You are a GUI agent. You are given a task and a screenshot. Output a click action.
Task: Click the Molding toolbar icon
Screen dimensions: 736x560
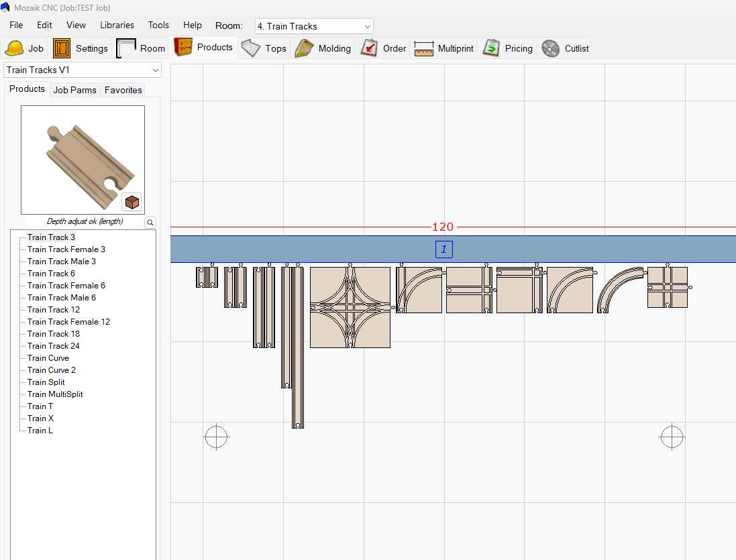[305, 48]
